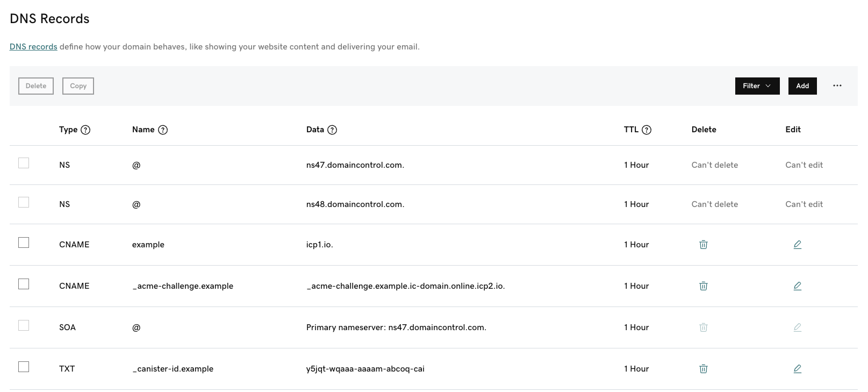Click the 1 Hour TTL in TXT row
This screenshot has width=868, height=392.
coord(636,369)
